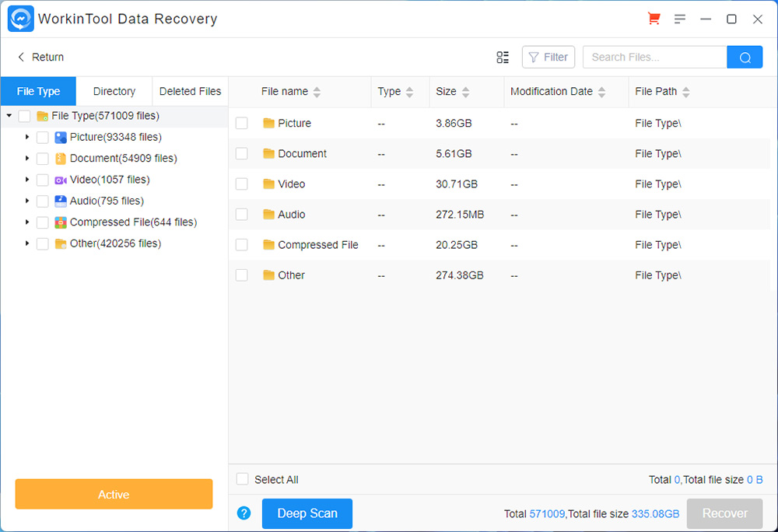Check the Document row checkbox in list
Screen dimensions: 778x532
coord(242,154)
